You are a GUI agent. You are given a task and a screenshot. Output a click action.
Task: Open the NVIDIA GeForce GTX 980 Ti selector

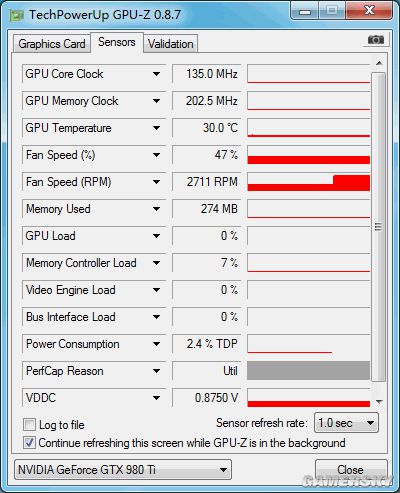point(123,470)
